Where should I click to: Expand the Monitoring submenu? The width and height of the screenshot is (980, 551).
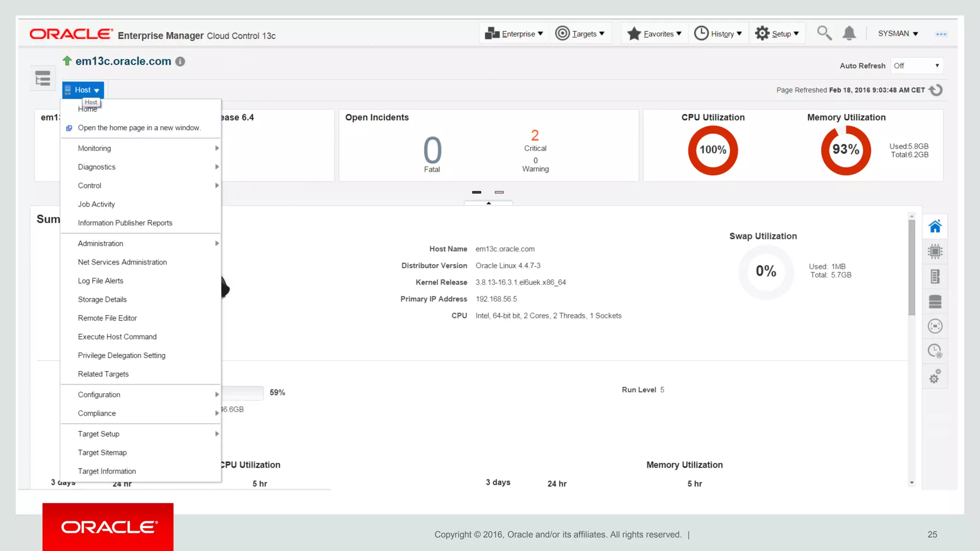[x=94, y=148]
